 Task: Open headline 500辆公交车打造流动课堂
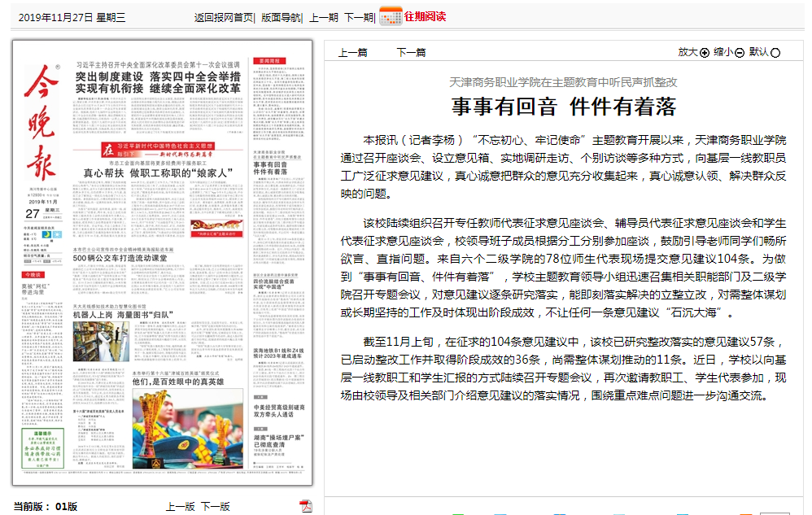tap(120, 258)
